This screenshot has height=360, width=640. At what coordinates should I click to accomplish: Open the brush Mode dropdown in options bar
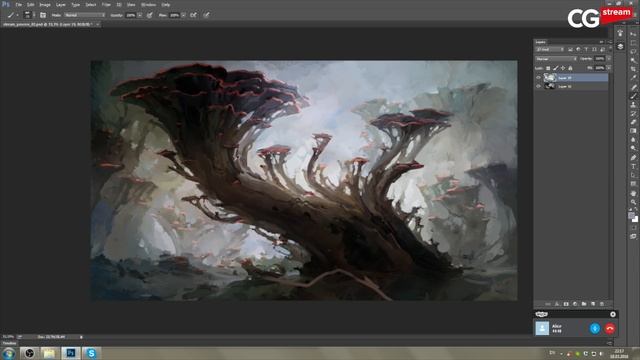84,15
